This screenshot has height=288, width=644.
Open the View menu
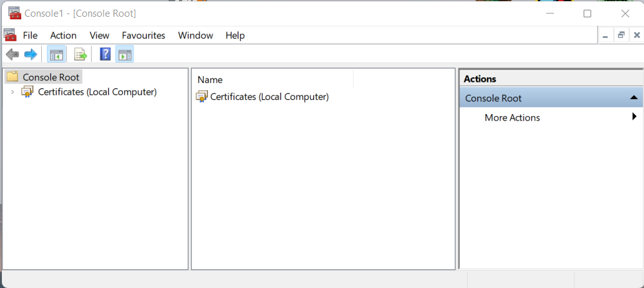pyautogui.click(x=99, y=35)
